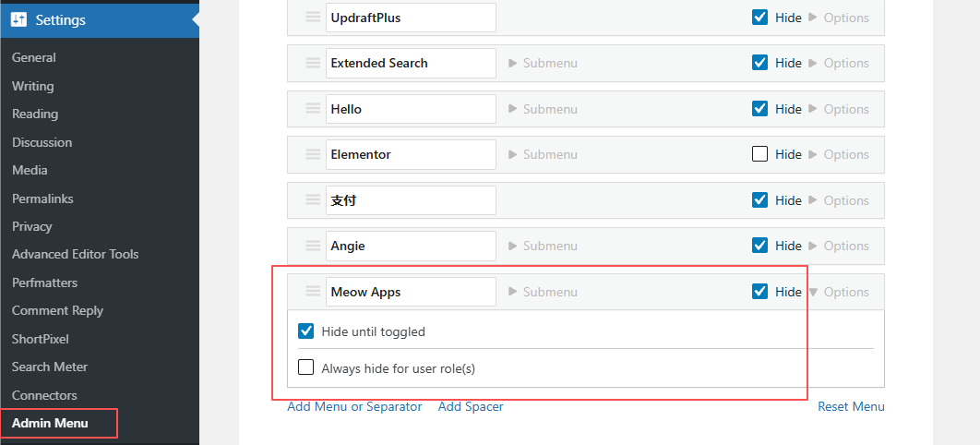Grab the drag handle beside Meow Apps
This screenshot has width=980, height=445.
click(313, 292)
